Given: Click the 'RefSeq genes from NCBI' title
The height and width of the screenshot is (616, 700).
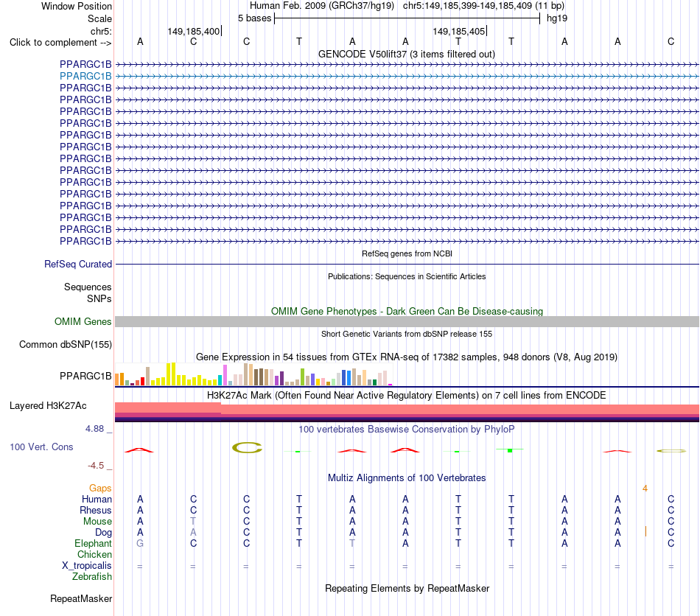Looking at the screenshot, I should pos(407,253).
